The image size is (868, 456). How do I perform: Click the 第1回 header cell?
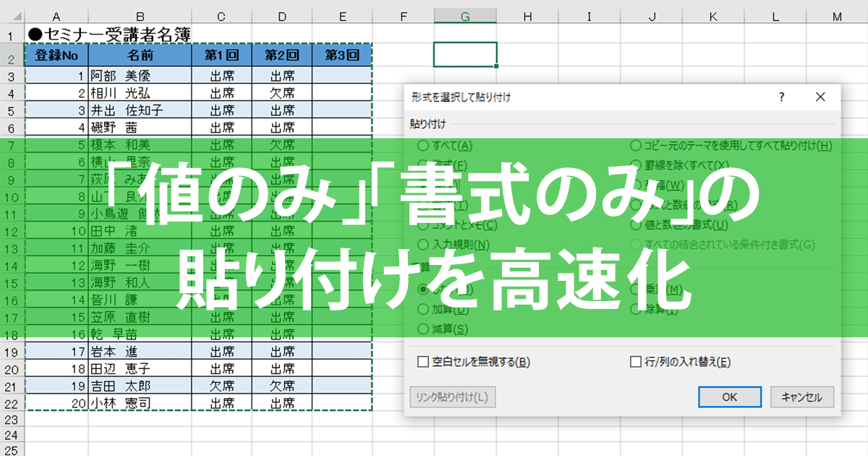click(x=222, y=55)
